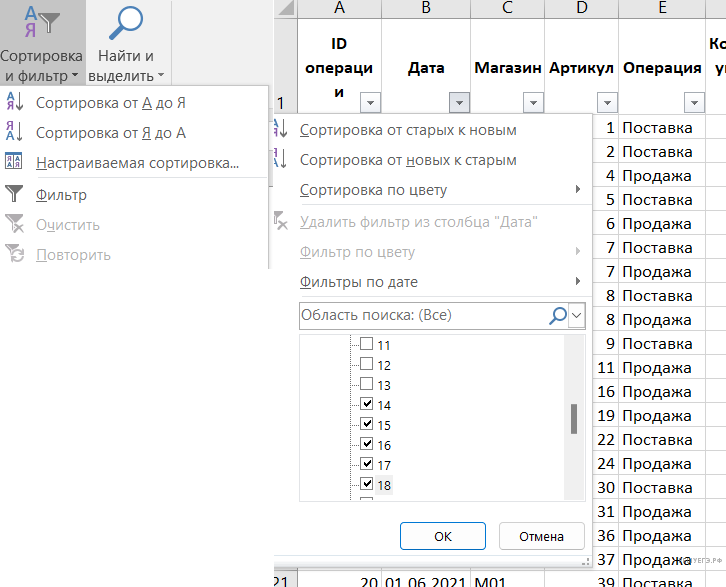Click the Настраиваемая сортировка icon
The image size is (726, 587).
(15, 163)
